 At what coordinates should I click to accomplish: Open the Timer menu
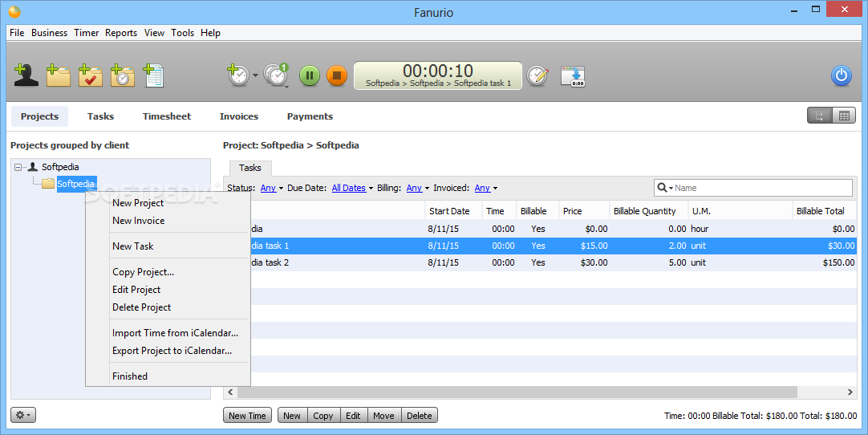pos(87,33)
